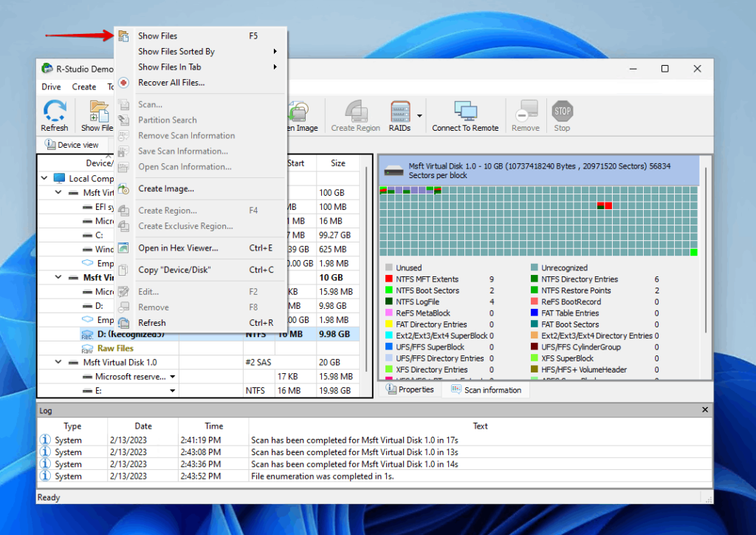
Task: Click the Local Computer monitor icon
Action: tap(59, 179)
